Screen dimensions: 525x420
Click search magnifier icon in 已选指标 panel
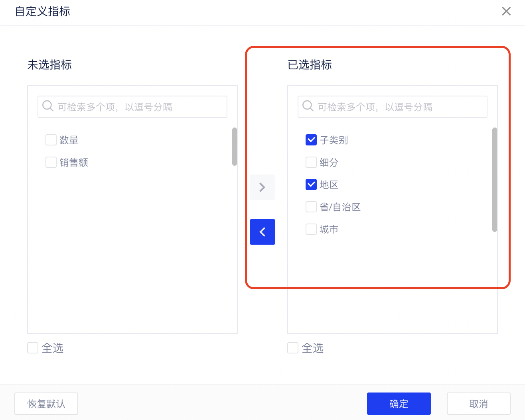[x=308, y=106]
